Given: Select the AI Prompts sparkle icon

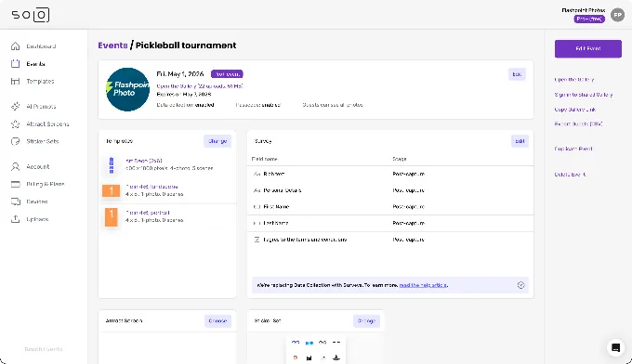Looking at the screenshot, I should [x=15, y=106].
